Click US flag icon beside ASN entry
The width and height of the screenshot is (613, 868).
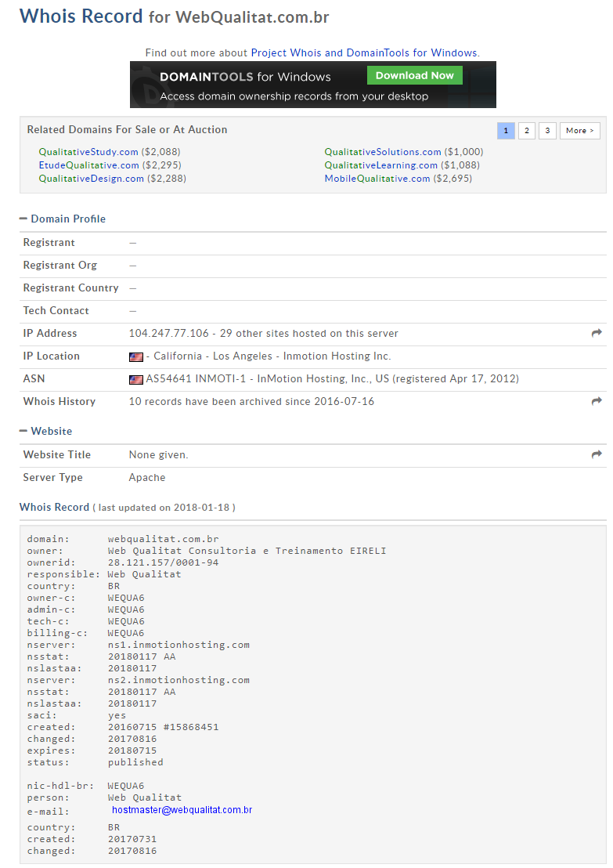point(136,380)
